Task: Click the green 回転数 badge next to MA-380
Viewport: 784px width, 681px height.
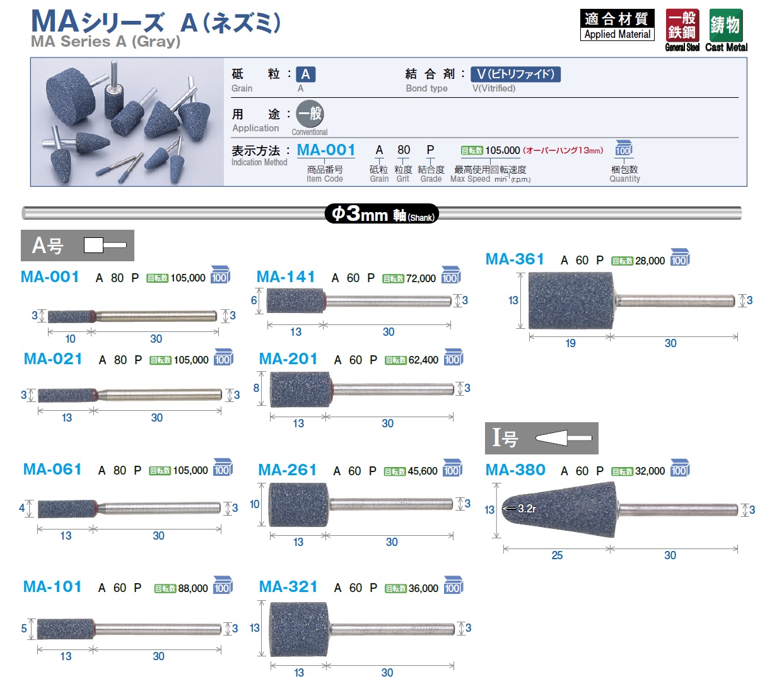Action: coord(622,471)
